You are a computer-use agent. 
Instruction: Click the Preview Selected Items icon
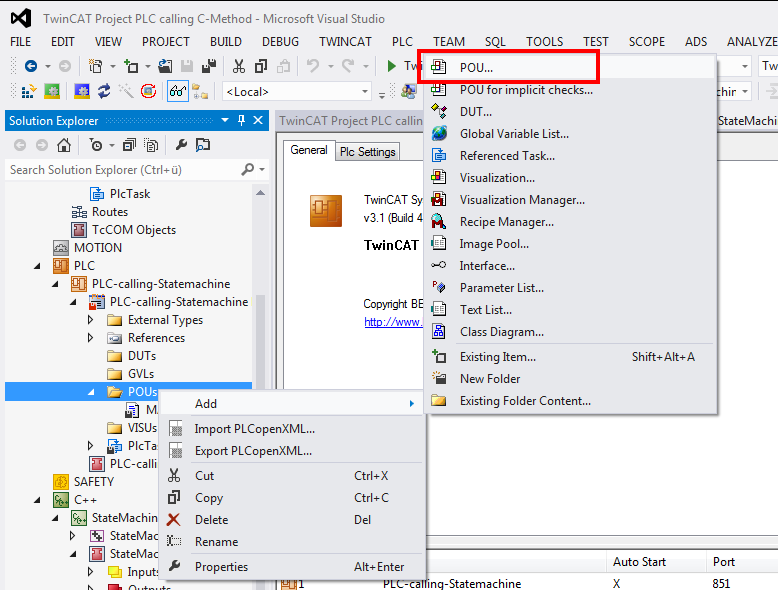[203, 145]
